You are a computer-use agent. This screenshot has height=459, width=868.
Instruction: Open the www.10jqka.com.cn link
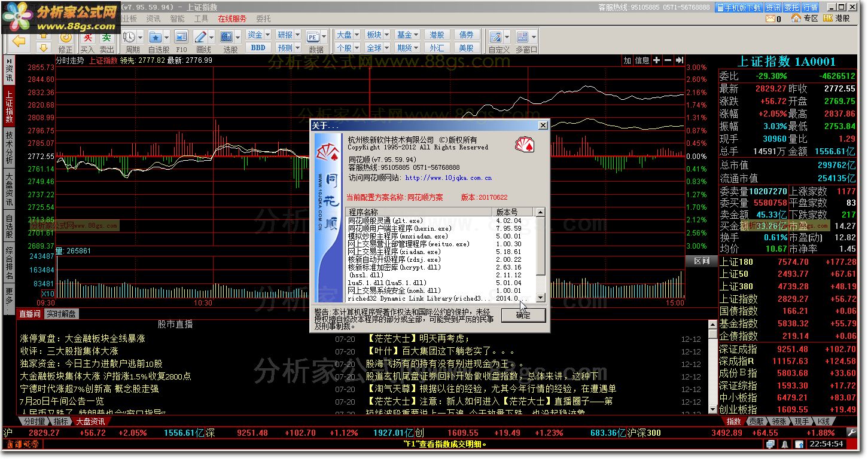pos(449,178)
